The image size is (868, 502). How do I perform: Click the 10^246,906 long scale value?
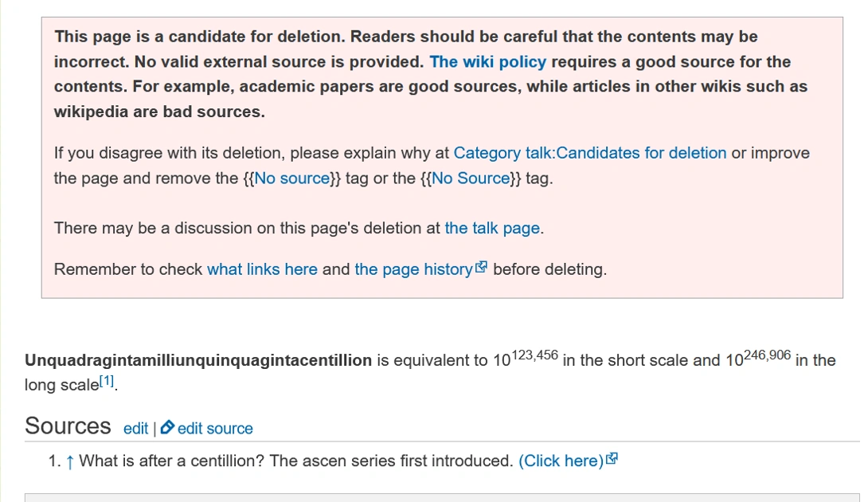757,359
